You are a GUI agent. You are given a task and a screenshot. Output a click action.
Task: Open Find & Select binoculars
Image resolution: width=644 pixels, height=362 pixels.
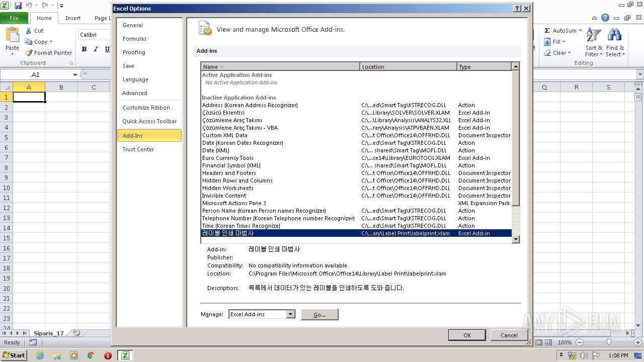tap(615, 43)
